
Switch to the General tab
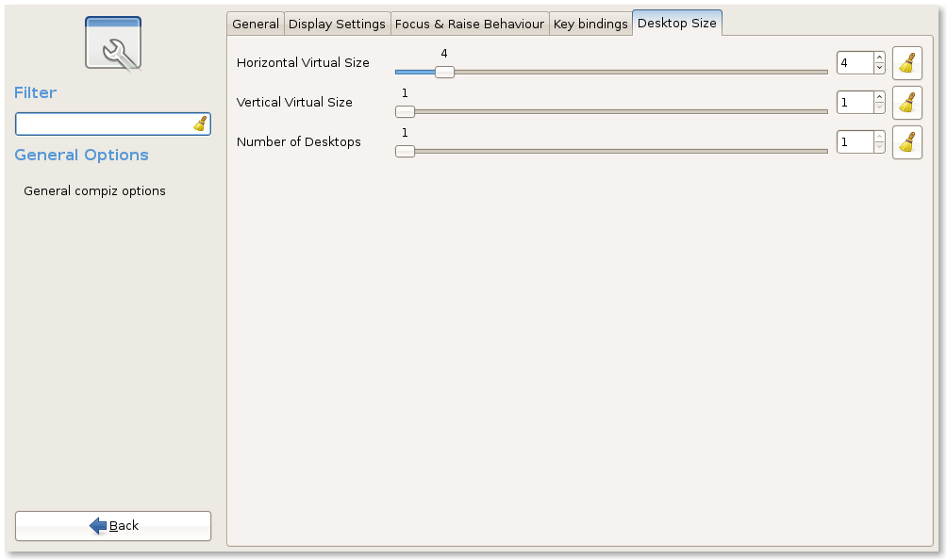coord(255,25)
